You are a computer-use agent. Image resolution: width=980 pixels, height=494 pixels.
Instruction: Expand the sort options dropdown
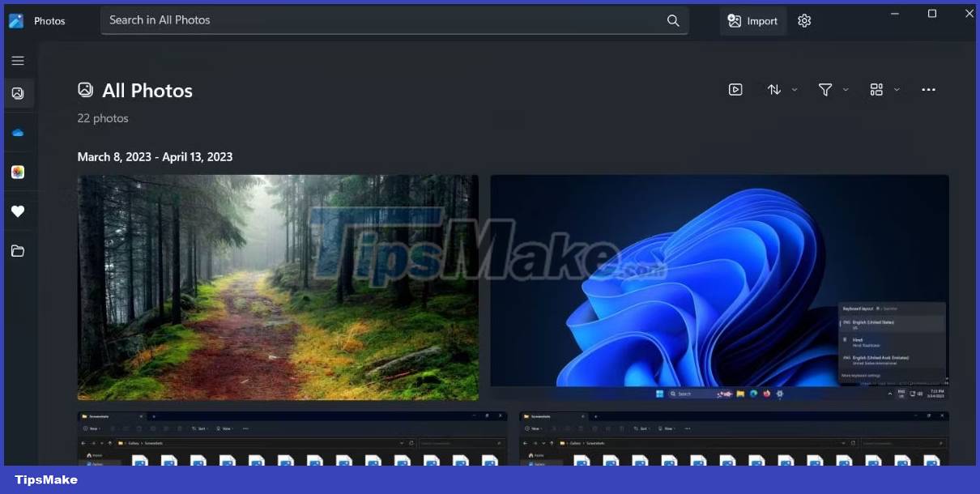coord(793,89)
